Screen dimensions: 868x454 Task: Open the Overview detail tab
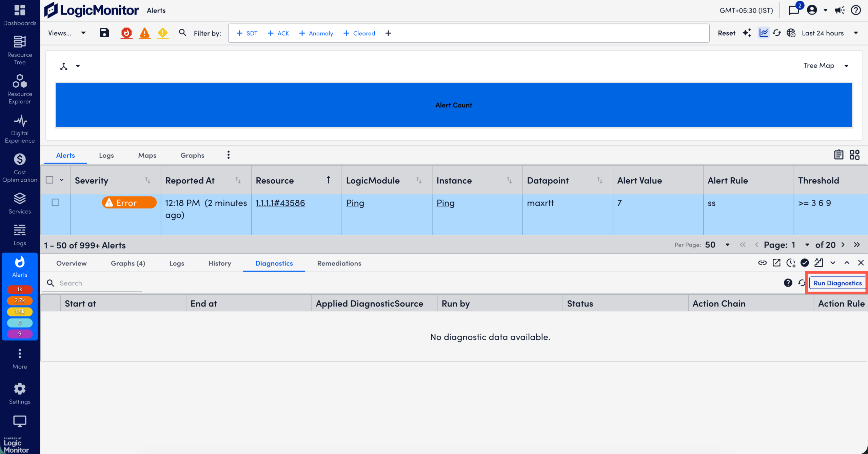tap(72, 263)
